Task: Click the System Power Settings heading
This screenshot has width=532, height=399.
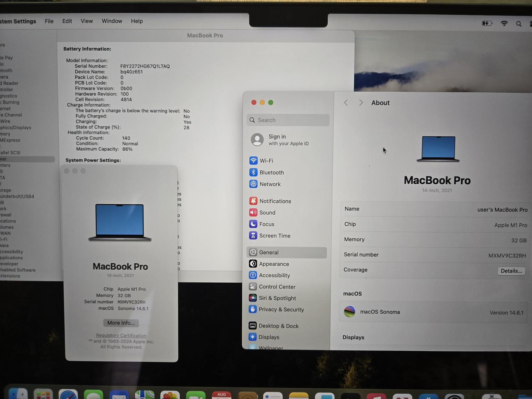Action: coord(93,160)
